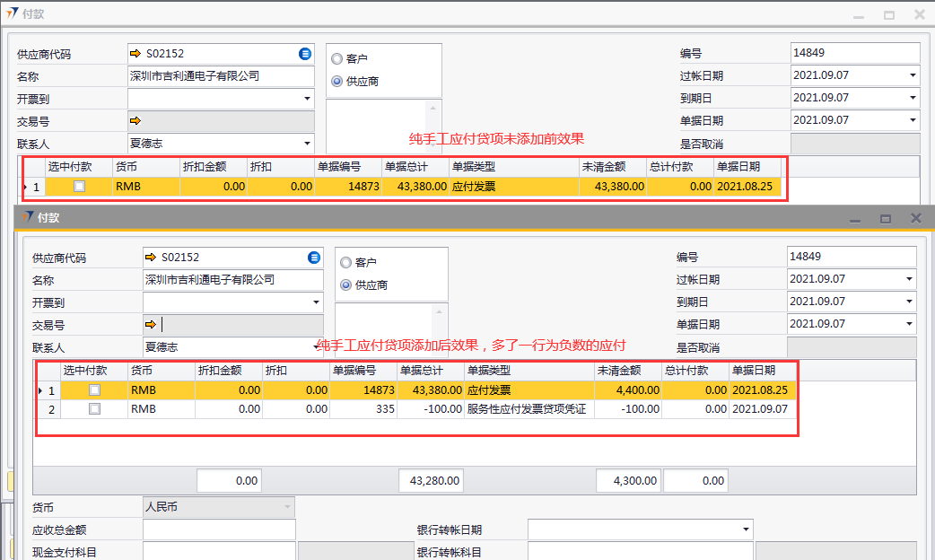Click orange link arrow beside S02152 in lower window
Viewport: 935px width, 560px height.
(151, 258)
